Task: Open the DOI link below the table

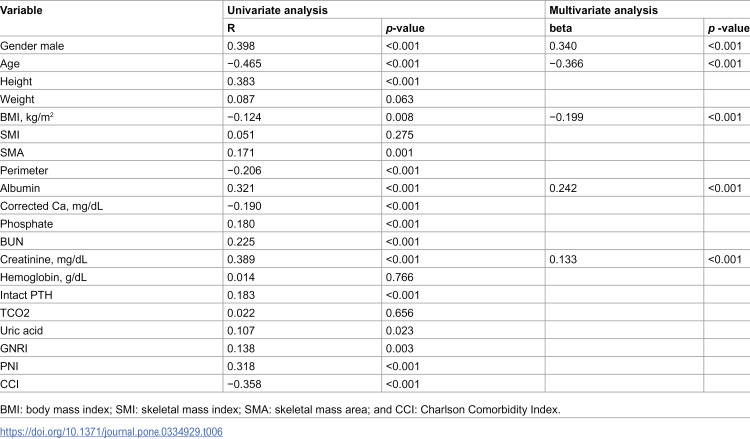Action: (111, 432)
